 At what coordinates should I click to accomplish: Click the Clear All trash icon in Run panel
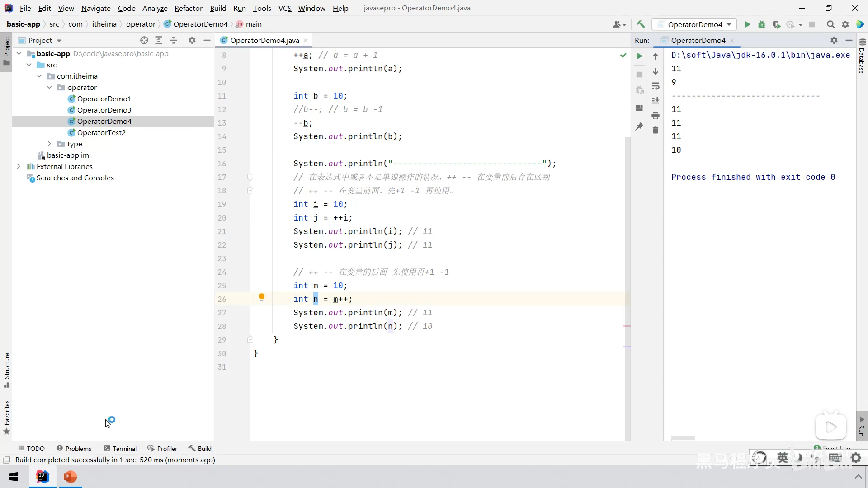656,130
